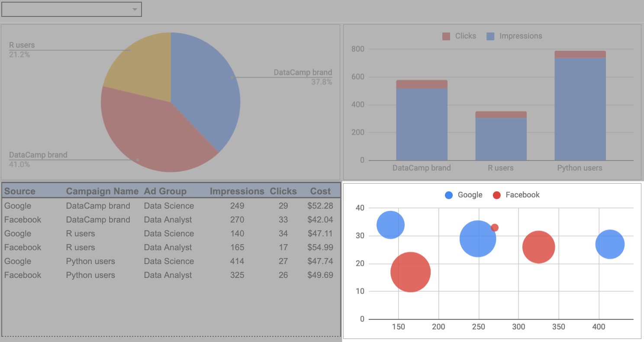Select the Facebook legend entry in bubble chart
644x342 pixels.
click(x=516, y=195)
